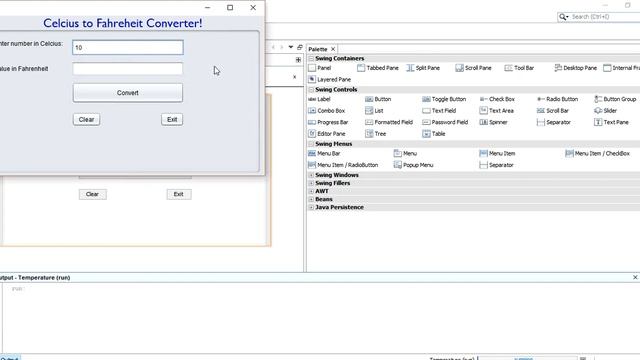Pick the Tool Bar palette item
Screen dimensions: 640x360
(x=519, y=68)
